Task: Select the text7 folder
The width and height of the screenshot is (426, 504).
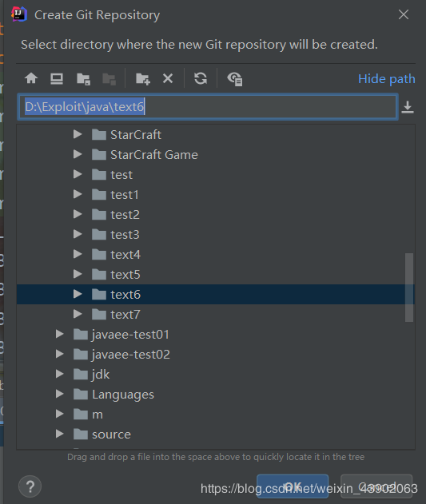Action: 125,315
